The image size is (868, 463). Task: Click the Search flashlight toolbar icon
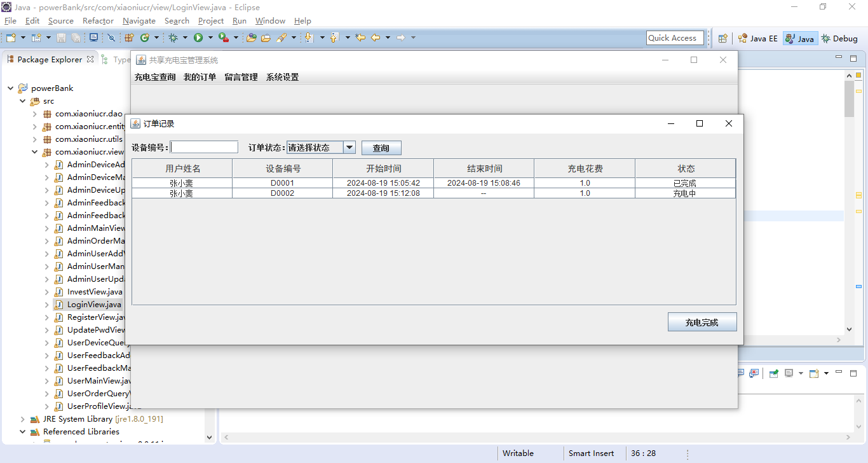point(281,38)
